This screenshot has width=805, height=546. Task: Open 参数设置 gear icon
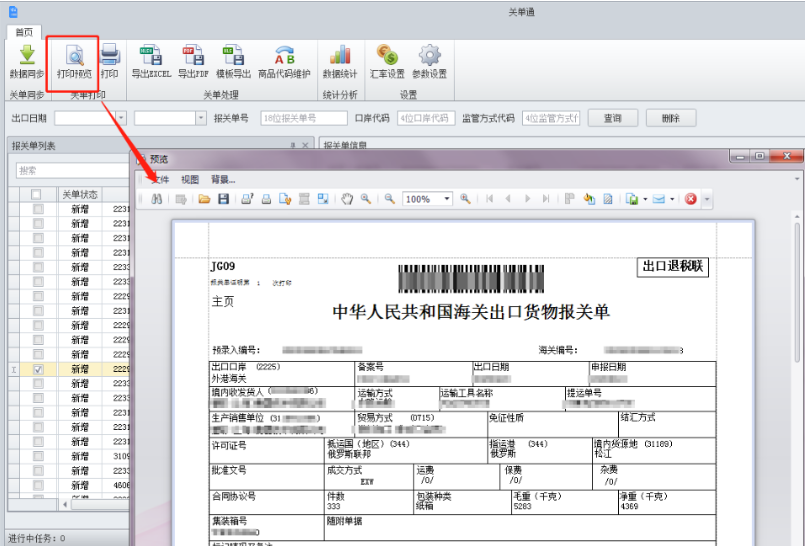pos(429,55)
